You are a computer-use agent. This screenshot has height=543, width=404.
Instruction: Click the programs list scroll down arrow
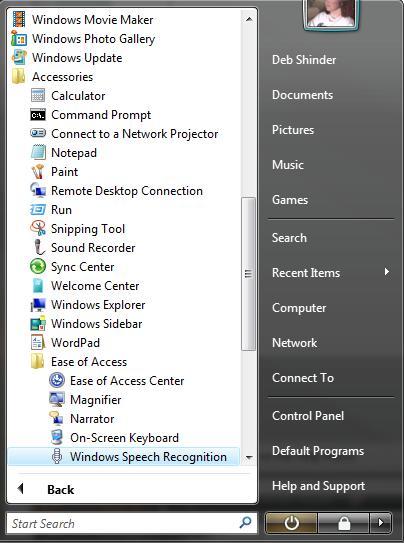click(249, 457)
